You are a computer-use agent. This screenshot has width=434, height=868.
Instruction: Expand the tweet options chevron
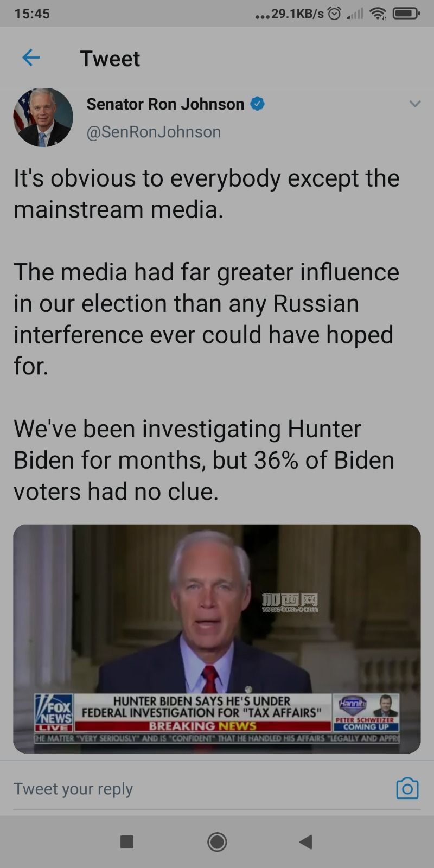coord(415,104)
